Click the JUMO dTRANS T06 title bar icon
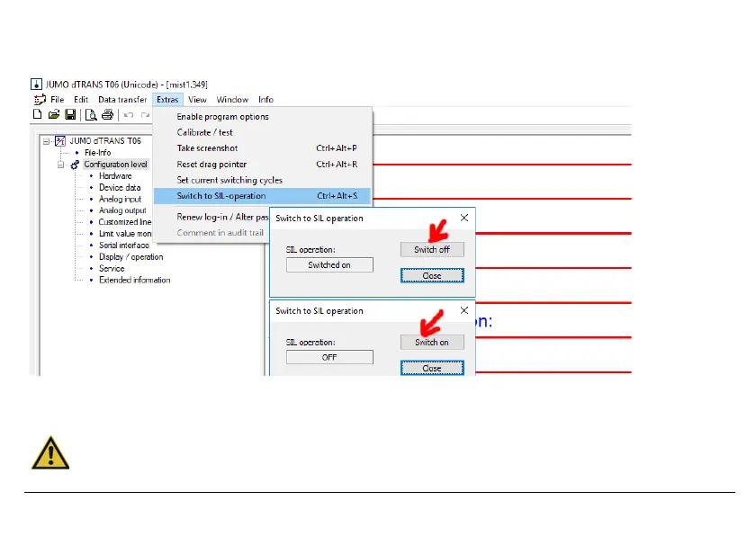Viewport: 756px width, 536px height. 36,85
